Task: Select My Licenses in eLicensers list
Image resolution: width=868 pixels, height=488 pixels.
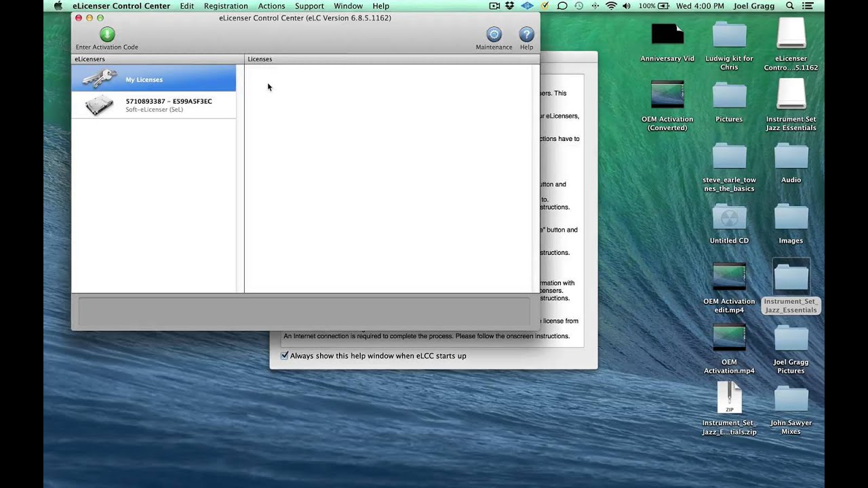Action: (154, 79)
